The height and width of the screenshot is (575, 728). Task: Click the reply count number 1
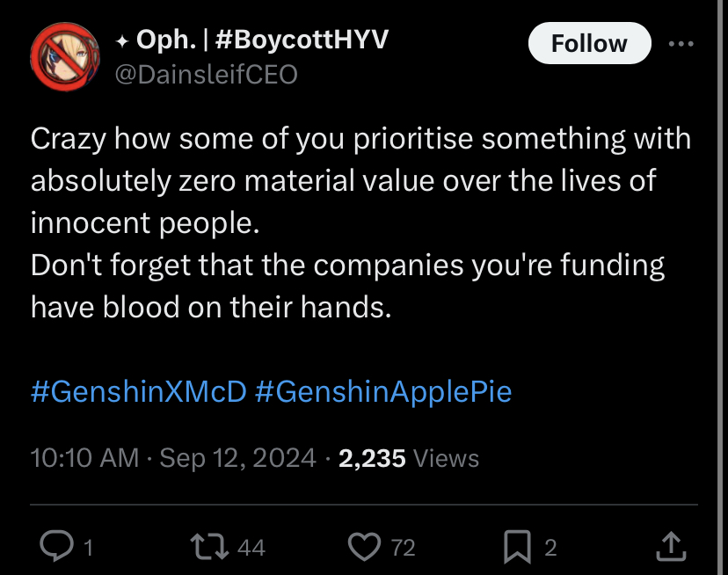87,549
